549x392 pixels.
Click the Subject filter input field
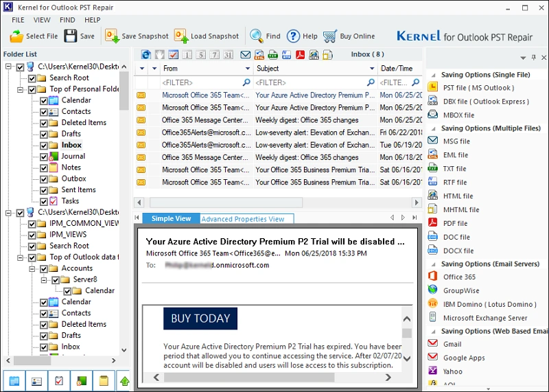point(310,82)
